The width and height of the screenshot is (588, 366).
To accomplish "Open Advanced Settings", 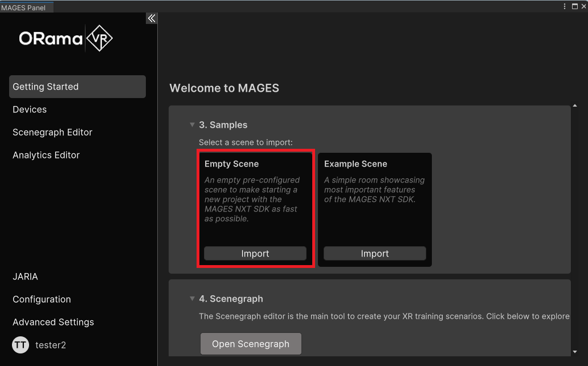I will (x=53, y=322).
